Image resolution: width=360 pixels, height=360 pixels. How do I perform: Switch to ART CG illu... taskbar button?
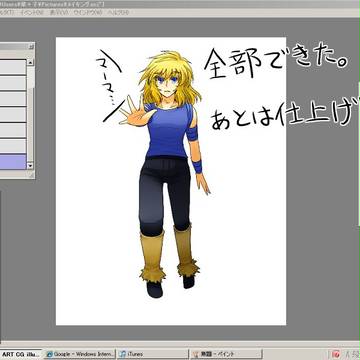point(21,354)
